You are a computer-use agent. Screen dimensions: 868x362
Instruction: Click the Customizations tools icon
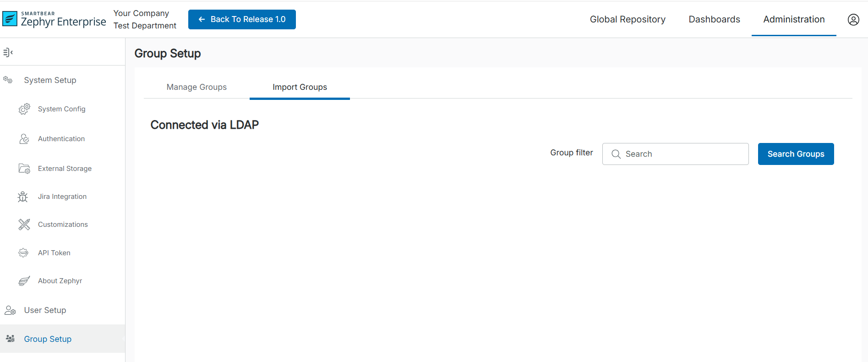pyautogui.click(x=24, y=225)
